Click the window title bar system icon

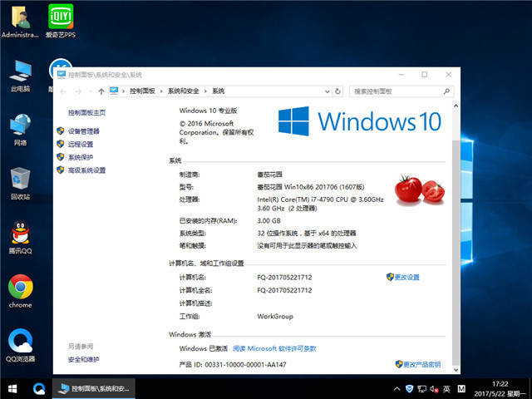(x=62, y=75)
